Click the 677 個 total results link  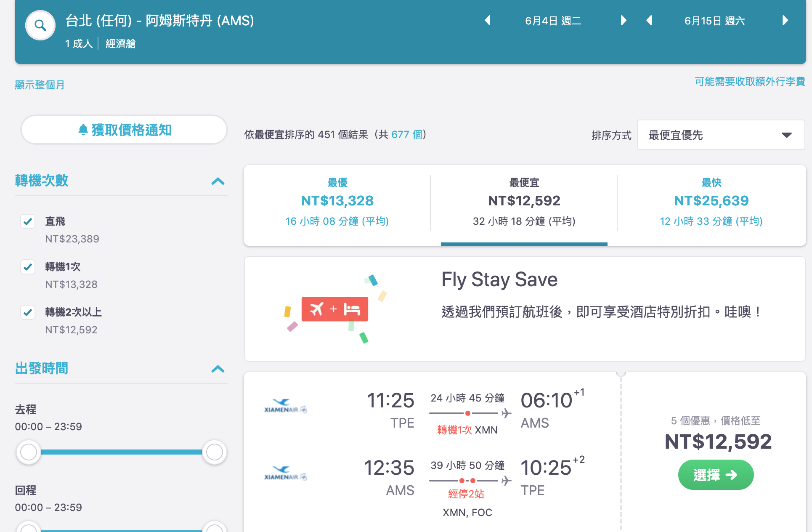pos(407,134)
